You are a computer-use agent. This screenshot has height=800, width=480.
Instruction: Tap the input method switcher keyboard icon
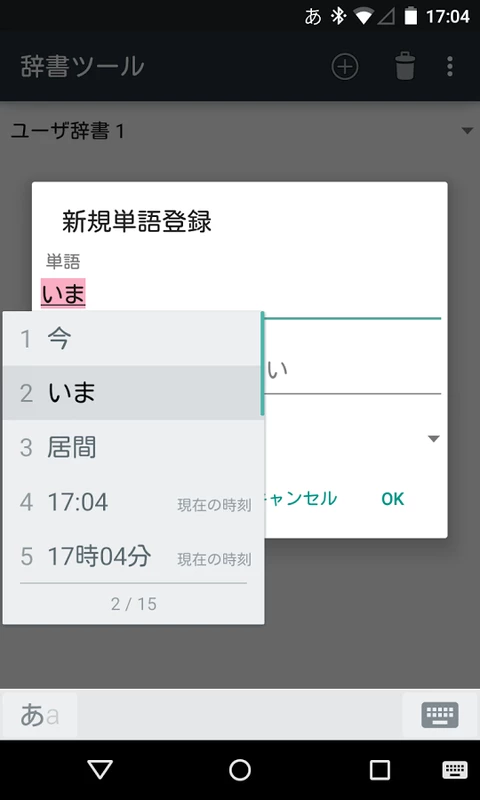tap(454, 770)
